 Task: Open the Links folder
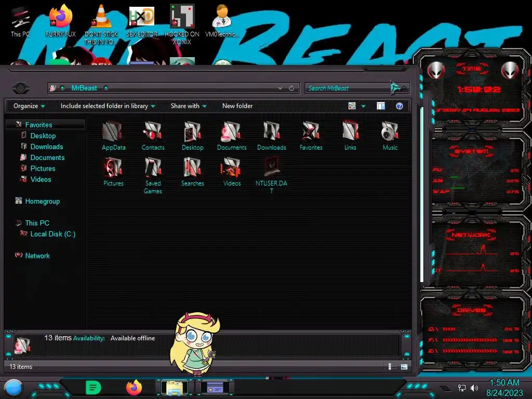(350, 136)
